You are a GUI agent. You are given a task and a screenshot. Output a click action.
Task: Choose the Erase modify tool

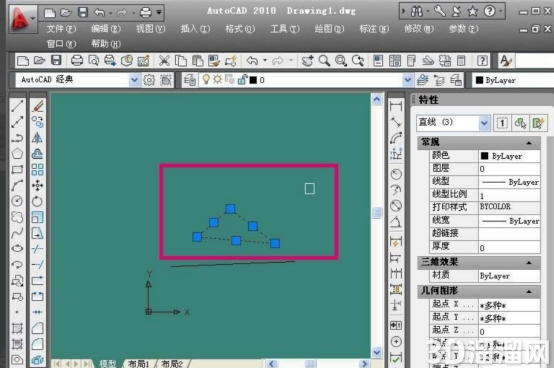pyautogui.click(x=37, y=106)
